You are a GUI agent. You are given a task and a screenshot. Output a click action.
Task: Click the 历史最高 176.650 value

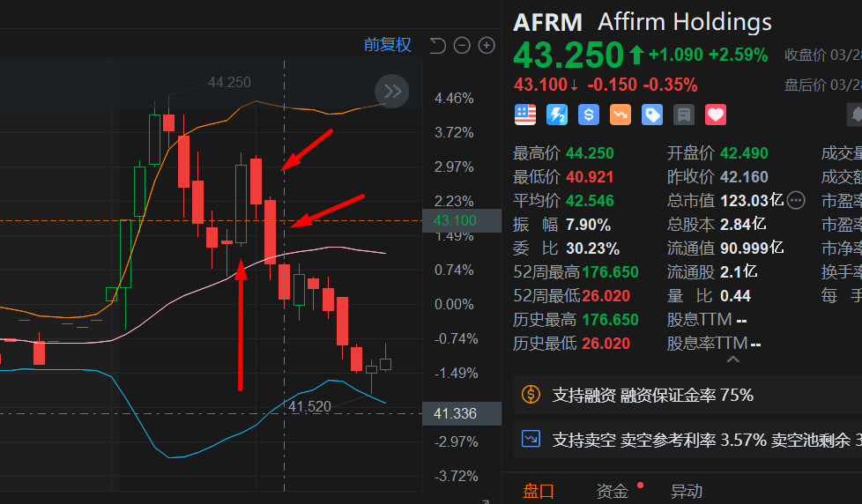click(x=610, y=319)
